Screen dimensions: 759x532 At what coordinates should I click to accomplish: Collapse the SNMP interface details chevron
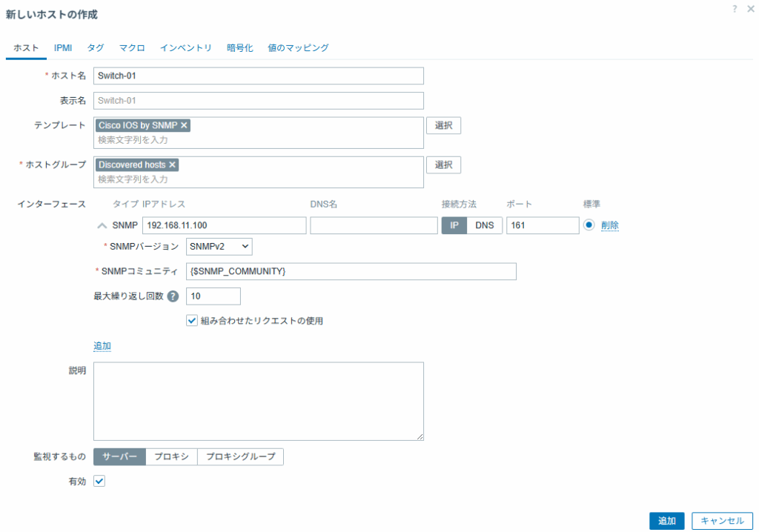tap(102, 226)
